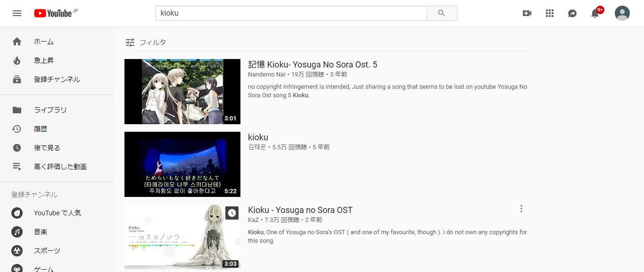Viewport: 644px width, 272px height.
Task: Click the trending flame icon
Action: pos(17,60)
